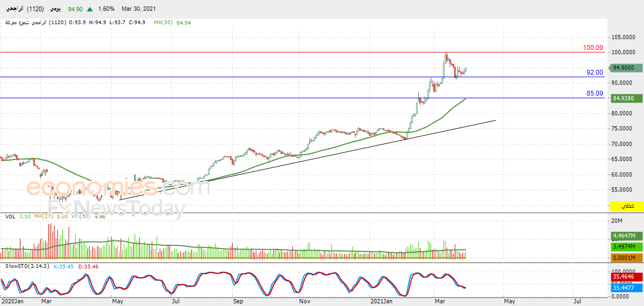Click the 105.000 price axis label

coord(623,37)
